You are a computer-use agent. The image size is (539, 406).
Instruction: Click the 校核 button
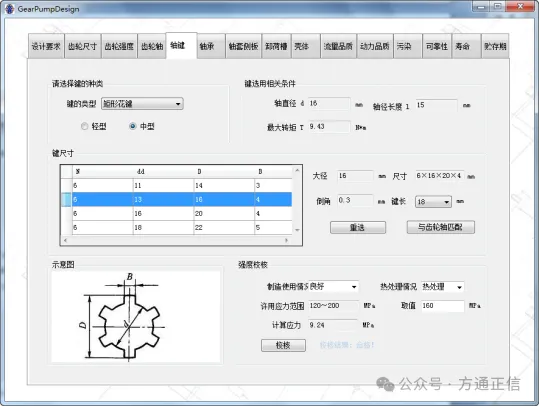[283, 345]
